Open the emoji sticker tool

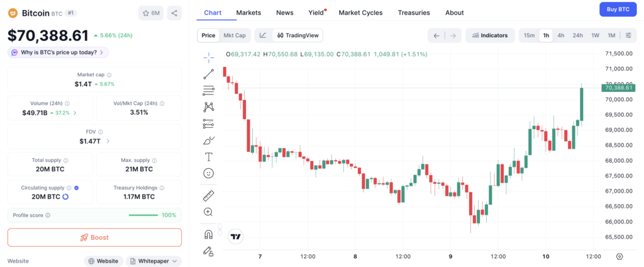click(x=209, y=173)
